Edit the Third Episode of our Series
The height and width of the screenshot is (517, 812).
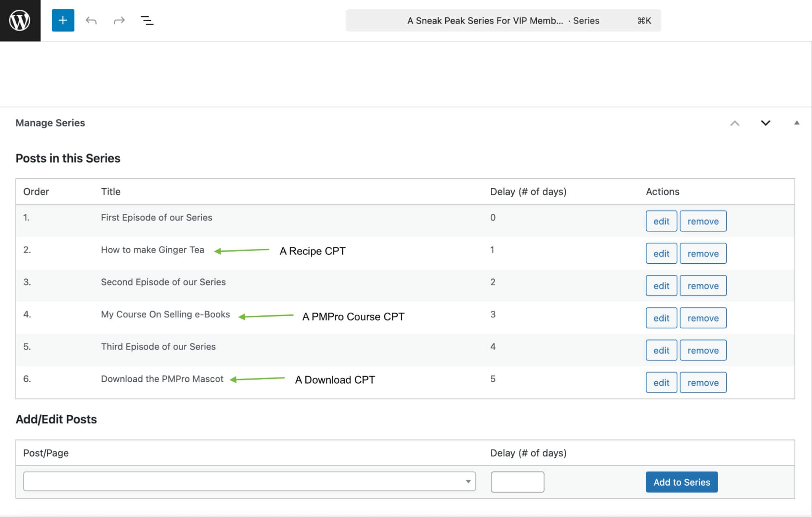coord(661,350)
